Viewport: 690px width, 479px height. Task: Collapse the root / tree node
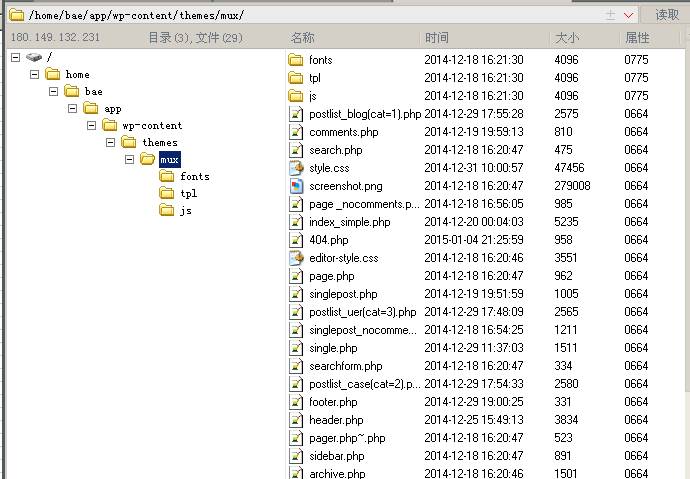click(15, 57)
